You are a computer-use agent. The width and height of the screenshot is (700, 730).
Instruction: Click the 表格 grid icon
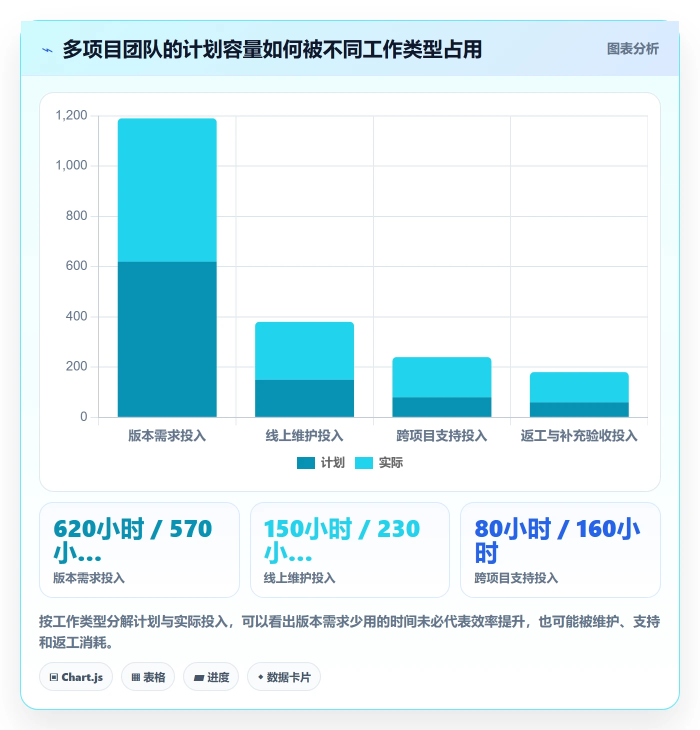[x=135, y=677]
